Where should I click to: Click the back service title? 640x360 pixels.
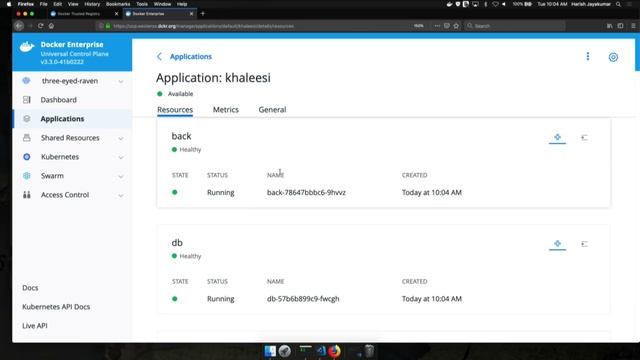(x=181, y=136)
